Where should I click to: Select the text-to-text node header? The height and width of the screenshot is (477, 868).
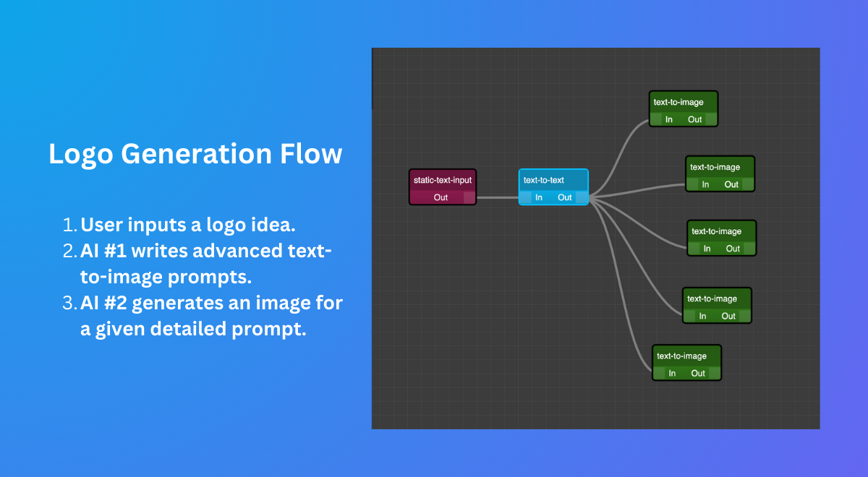pos(553,180)
